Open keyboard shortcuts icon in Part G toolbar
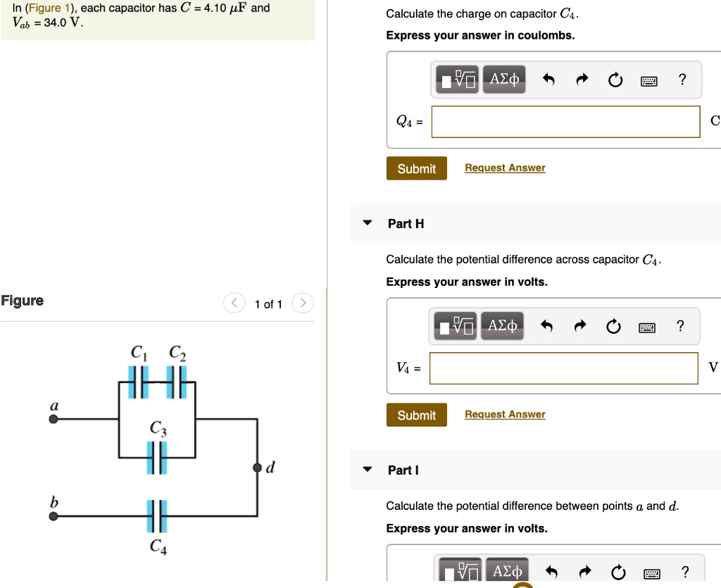The height and width of the screenshot is (588, 721). (x=648, y=80)
